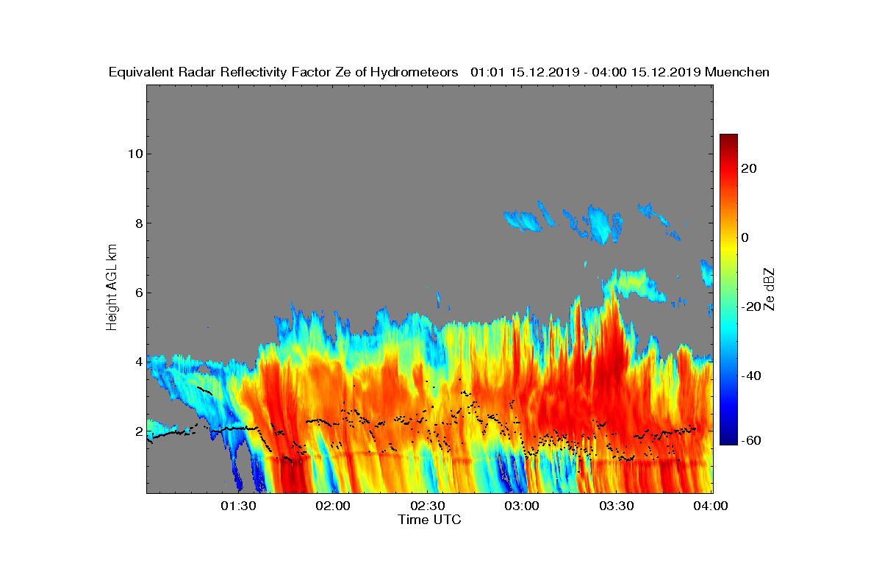The height and width of the screenshot is (588, 882).
Task: Click the date range text '01:01 15.12.2019 - 04:00 15.12.2019'
Action: pos(585,72)
